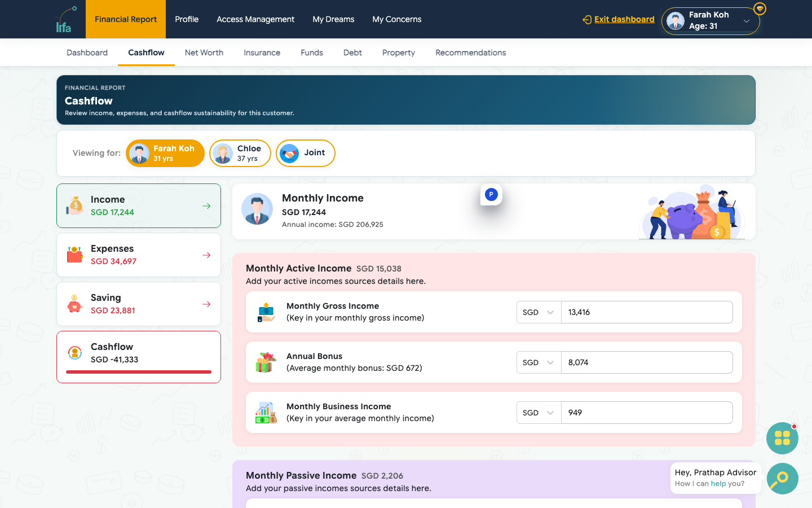
Task: Open the Saving SGD 23,881 card
Action: coord(139,304)
